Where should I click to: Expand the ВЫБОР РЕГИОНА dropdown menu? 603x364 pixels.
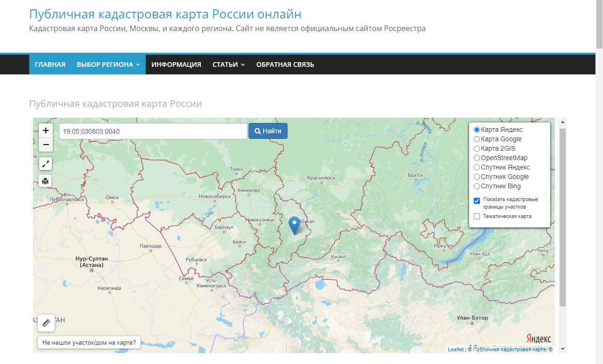pos(108,65)
